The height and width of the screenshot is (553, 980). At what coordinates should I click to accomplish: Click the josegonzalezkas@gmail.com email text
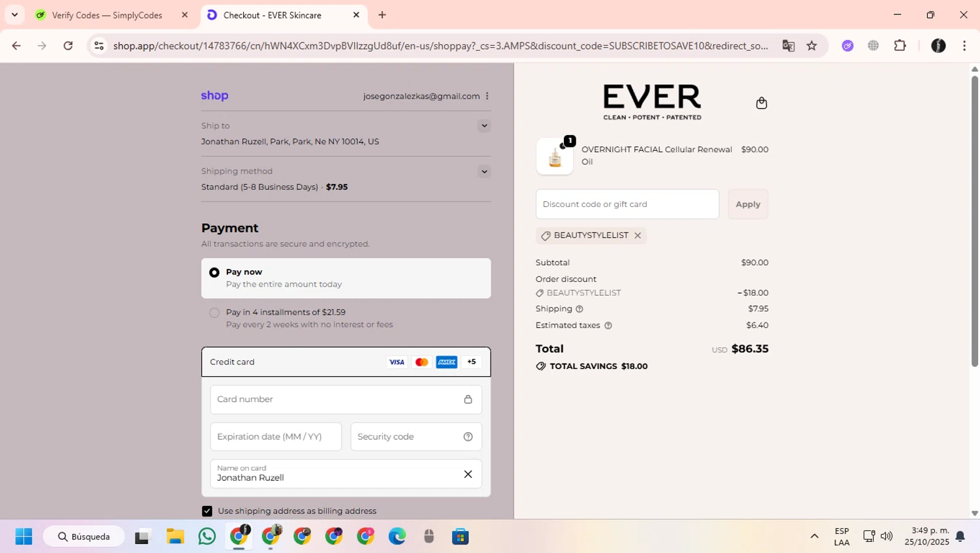[421, 96]
